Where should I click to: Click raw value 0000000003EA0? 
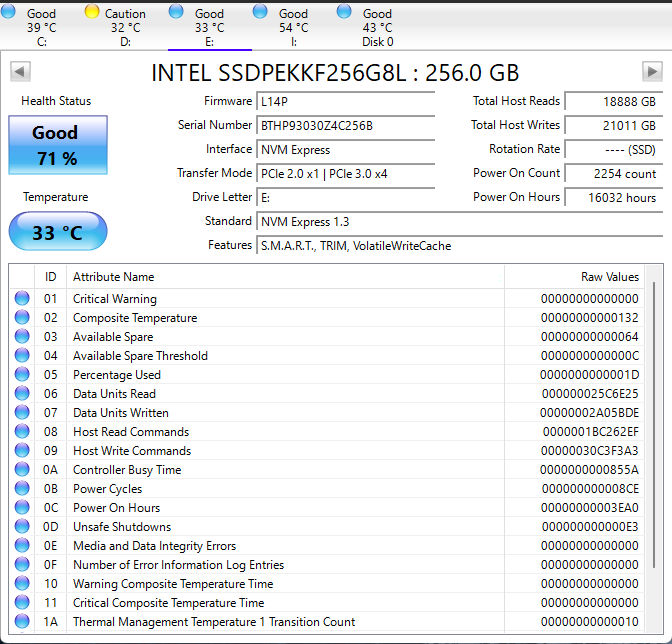point(589,508)
